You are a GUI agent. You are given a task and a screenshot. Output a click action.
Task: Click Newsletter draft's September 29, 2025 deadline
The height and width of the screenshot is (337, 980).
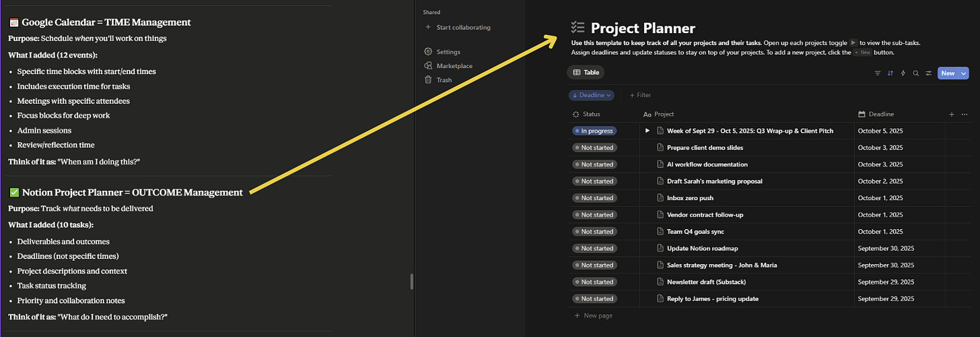[886, 282]
